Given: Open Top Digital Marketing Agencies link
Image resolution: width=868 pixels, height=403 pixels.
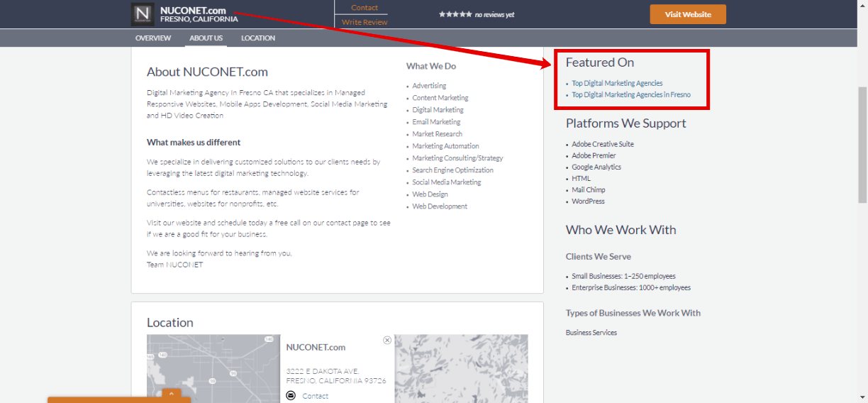Looking at the screenshot, I should click(x=617, y=83).
